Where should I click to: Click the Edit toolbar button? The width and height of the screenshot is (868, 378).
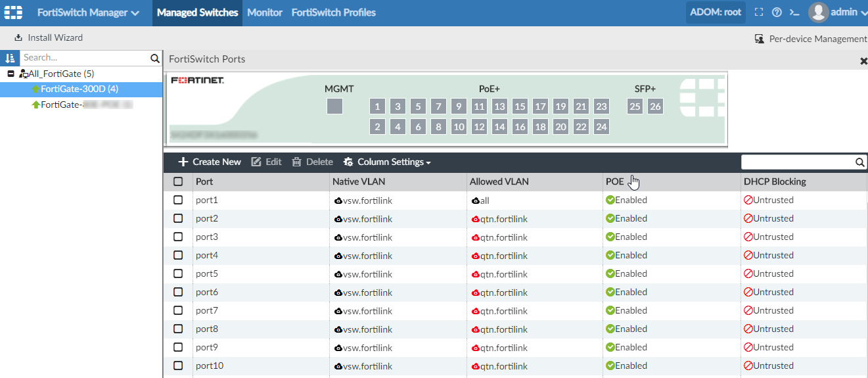pyautogui.click(x=266, y=162)
